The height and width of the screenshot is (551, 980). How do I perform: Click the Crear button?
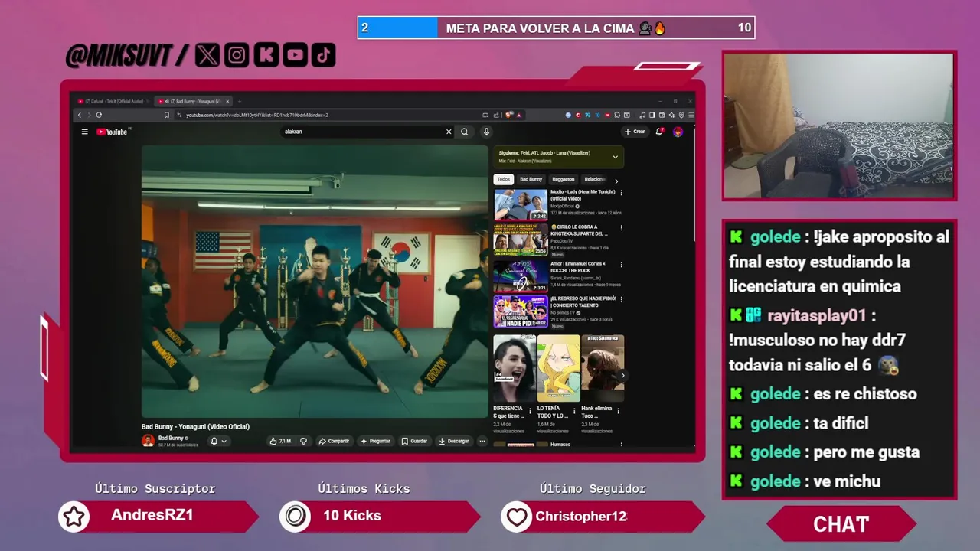[635, 132]
